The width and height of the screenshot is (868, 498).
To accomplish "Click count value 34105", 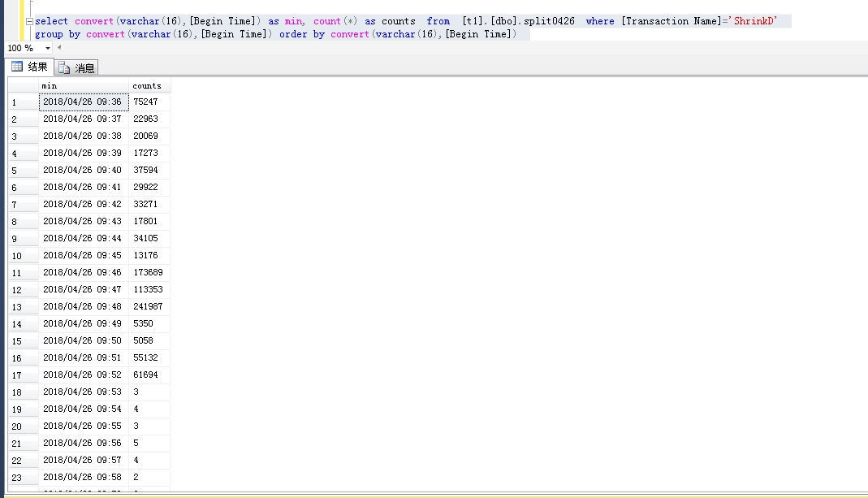I will point(149,238).
